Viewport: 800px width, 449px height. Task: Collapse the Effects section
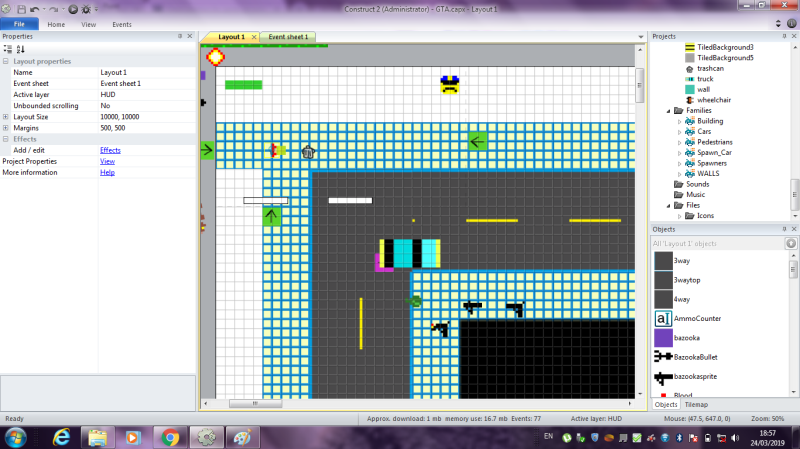click(x=6, y=139)
